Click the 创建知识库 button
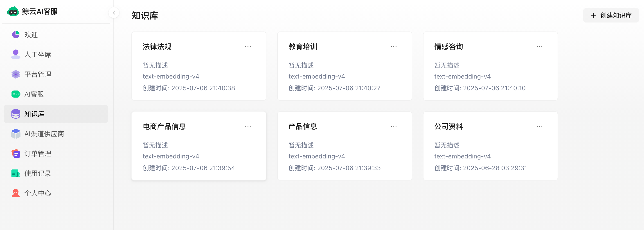 611,16
